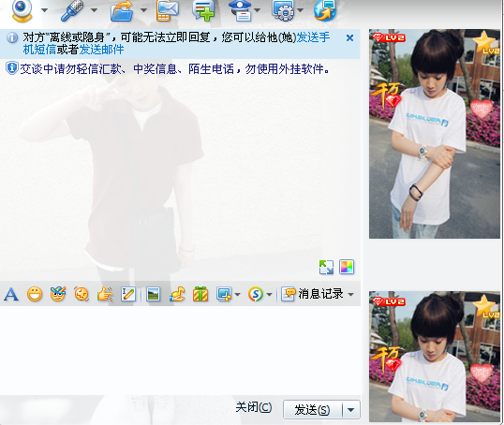This screenshot has width=504, height=425.
Task: Click the pink heart icon on bottom avatar
Action: coord(482,373)
